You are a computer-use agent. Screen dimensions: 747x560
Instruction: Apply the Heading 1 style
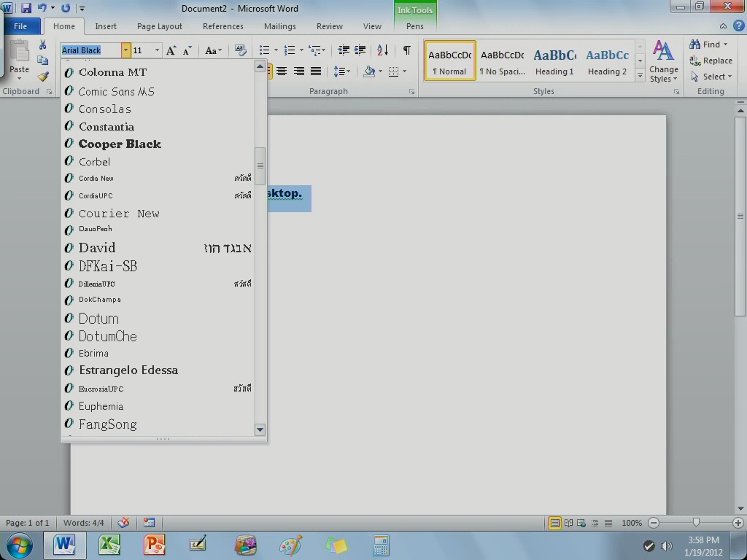click(554, 61)
